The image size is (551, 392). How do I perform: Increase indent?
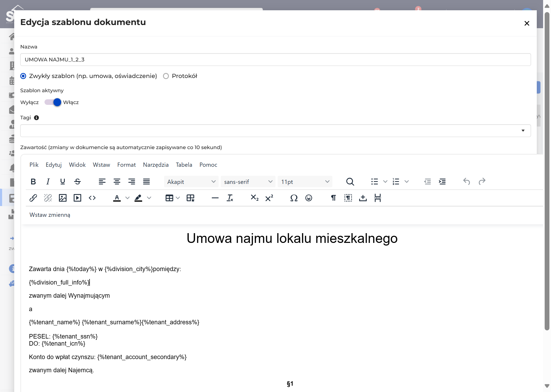pos(442,182)
